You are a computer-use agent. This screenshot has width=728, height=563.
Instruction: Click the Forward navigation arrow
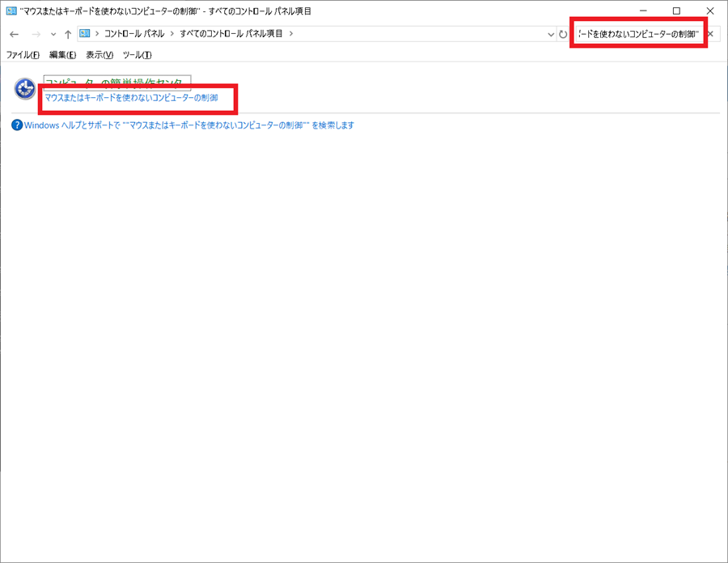point(36,34)
